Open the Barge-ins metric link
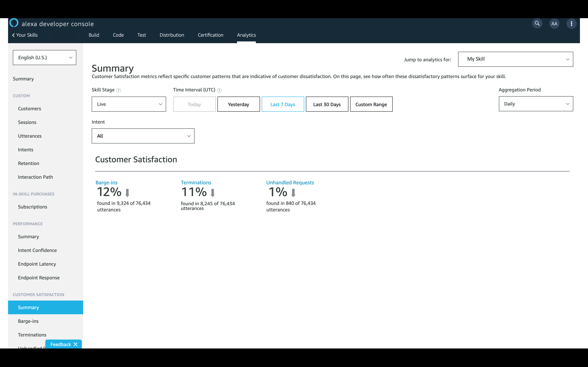The width and height of the screenshot is (588, 367). 106,182
